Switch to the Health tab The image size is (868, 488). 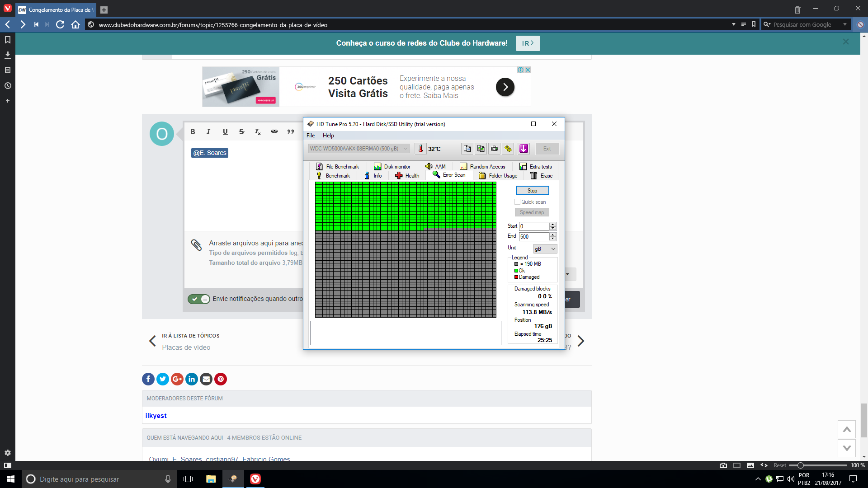(407, 176)
